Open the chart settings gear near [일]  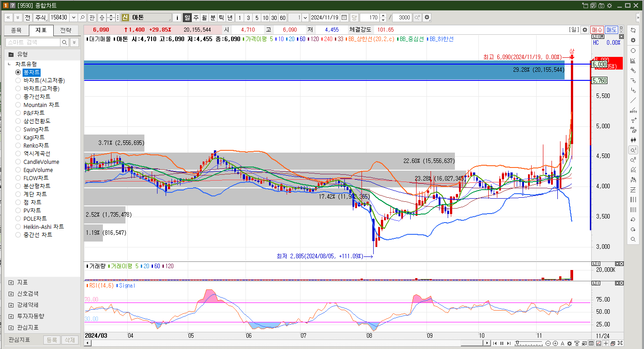[x=585, y=30]
